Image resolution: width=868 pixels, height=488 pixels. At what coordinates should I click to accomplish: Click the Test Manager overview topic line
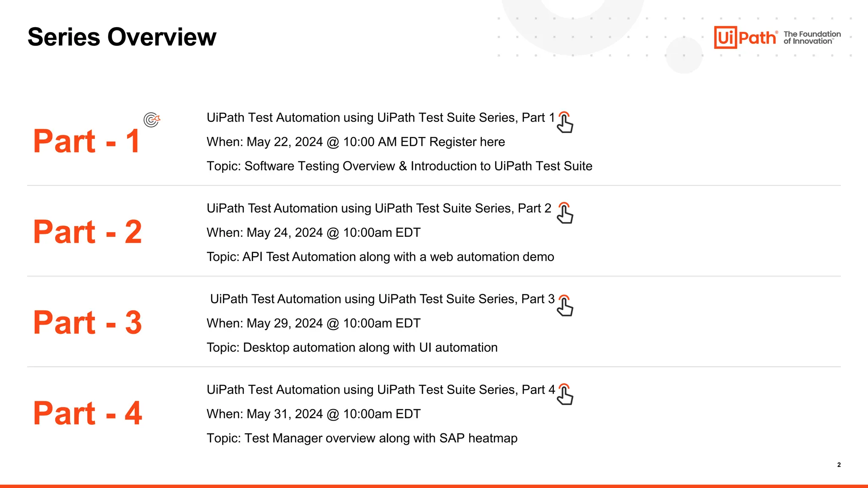[362, 438]
